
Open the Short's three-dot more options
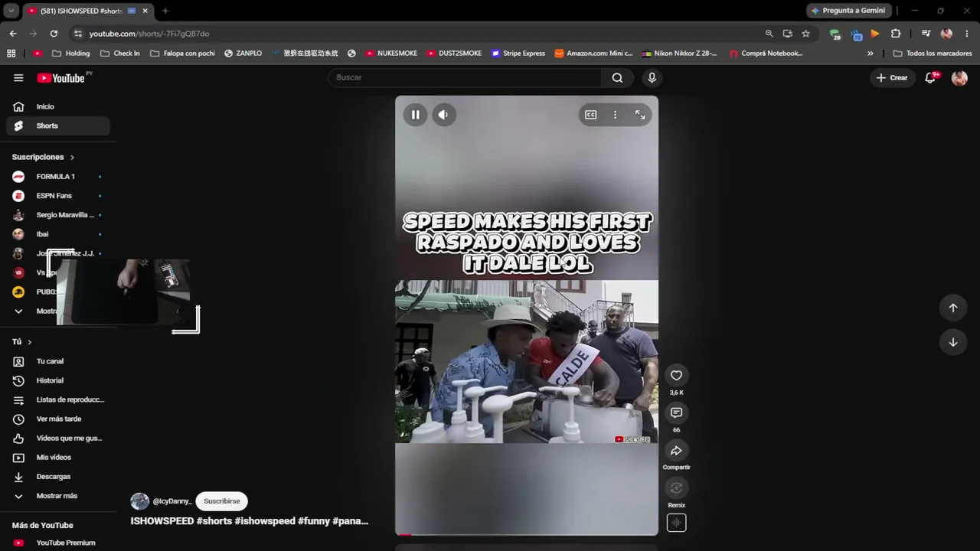615,115
